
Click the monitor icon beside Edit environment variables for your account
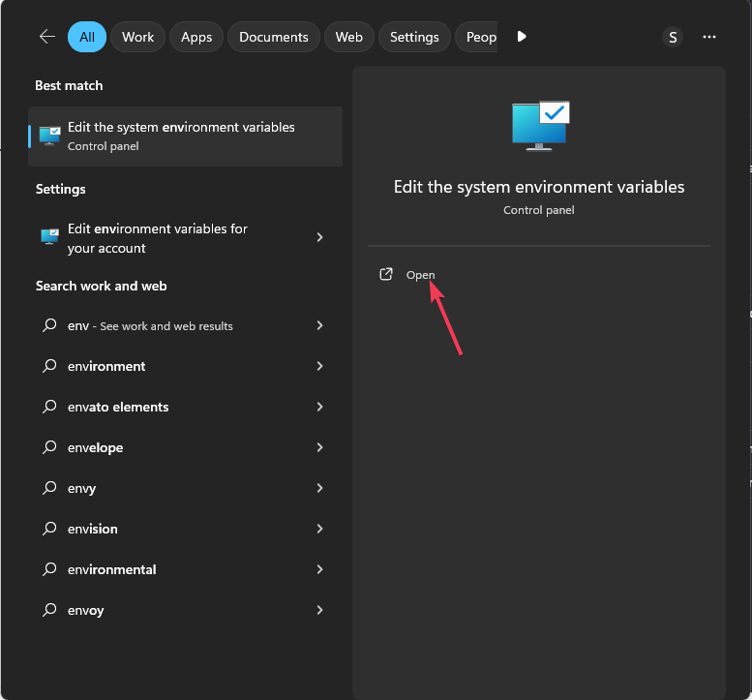pos(50,236)
